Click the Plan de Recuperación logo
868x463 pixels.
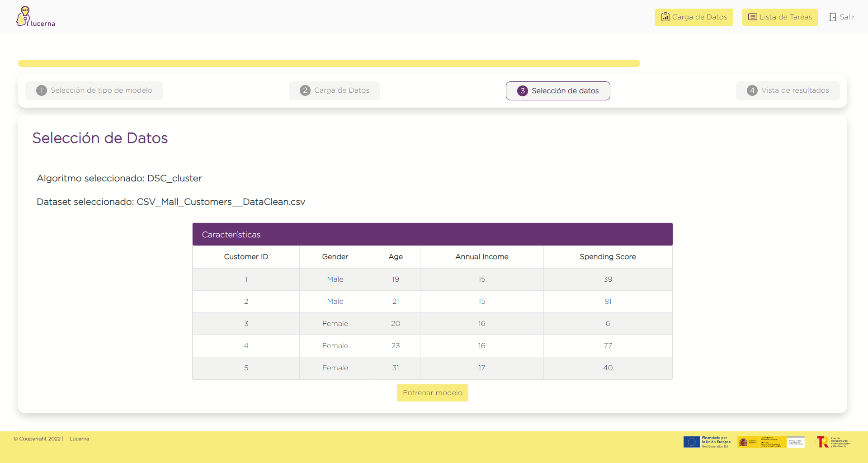pos(833,442)
